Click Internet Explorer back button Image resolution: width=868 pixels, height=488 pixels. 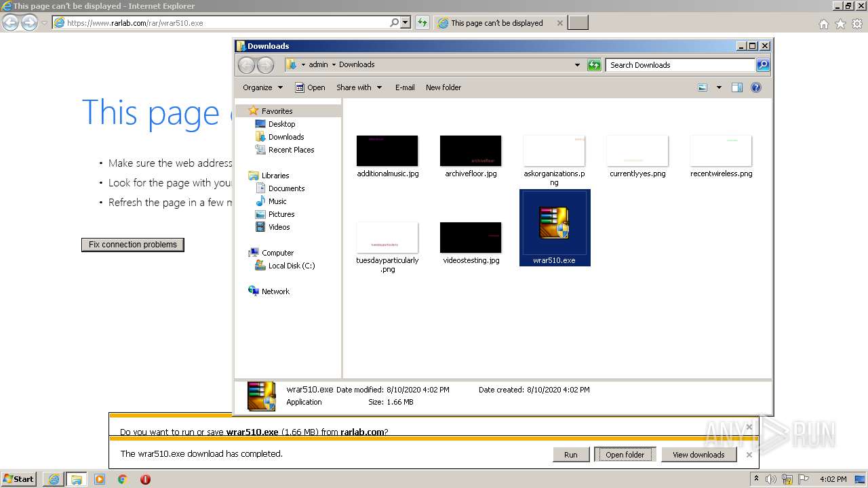(x=11, y=22)
